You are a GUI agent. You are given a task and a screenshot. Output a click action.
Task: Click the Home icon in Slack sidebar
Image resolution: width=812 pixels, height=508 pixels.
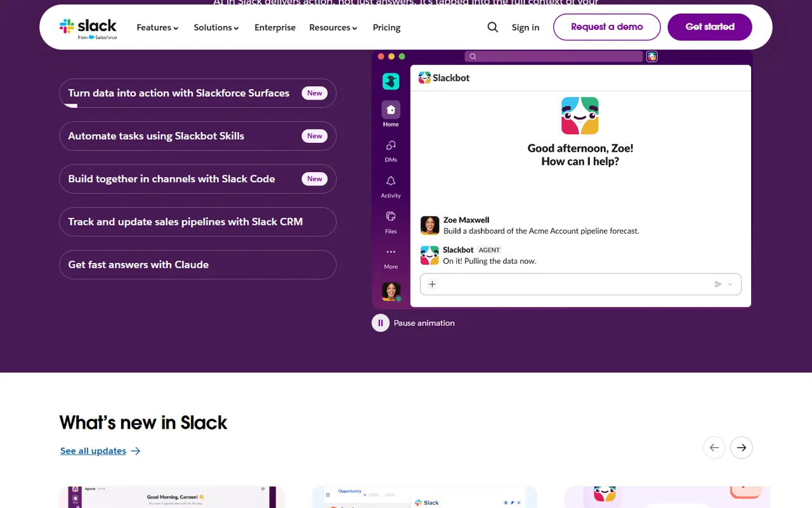click(x=391, y=110)
